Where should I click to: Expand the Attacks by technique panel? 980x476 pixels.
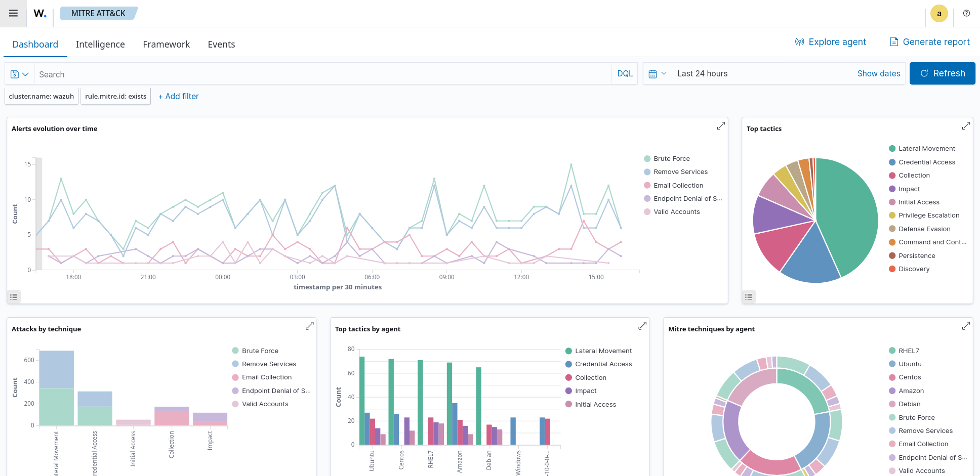[x=309, y=326]
